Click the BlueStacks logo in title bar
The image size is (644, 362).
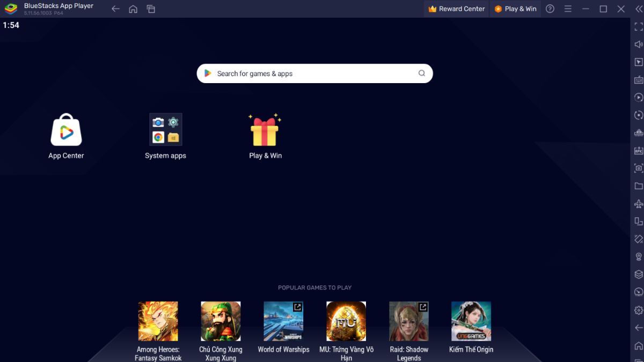coord(11,9)
